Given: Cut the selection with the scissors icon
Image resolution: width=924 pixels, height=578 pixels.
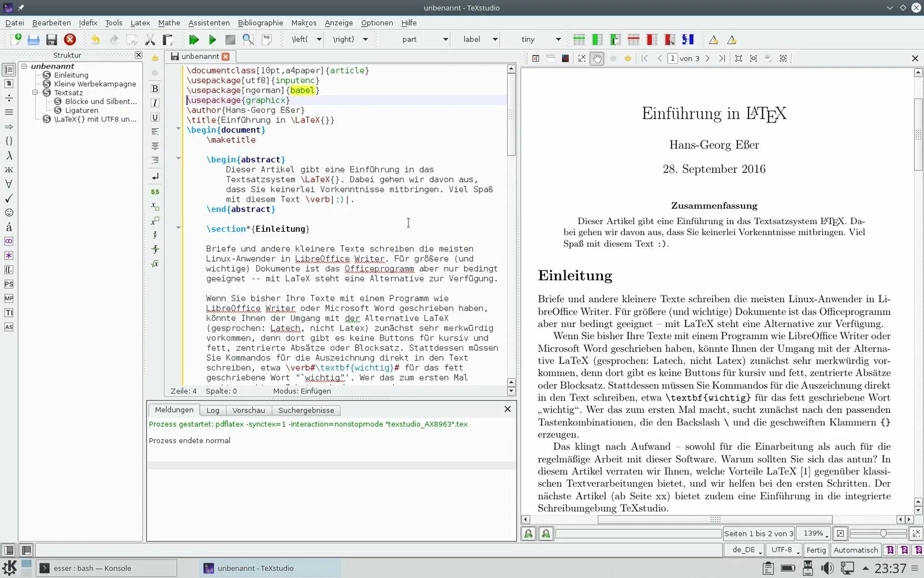Looking at the screenshot, I should (x=150, y=39).
